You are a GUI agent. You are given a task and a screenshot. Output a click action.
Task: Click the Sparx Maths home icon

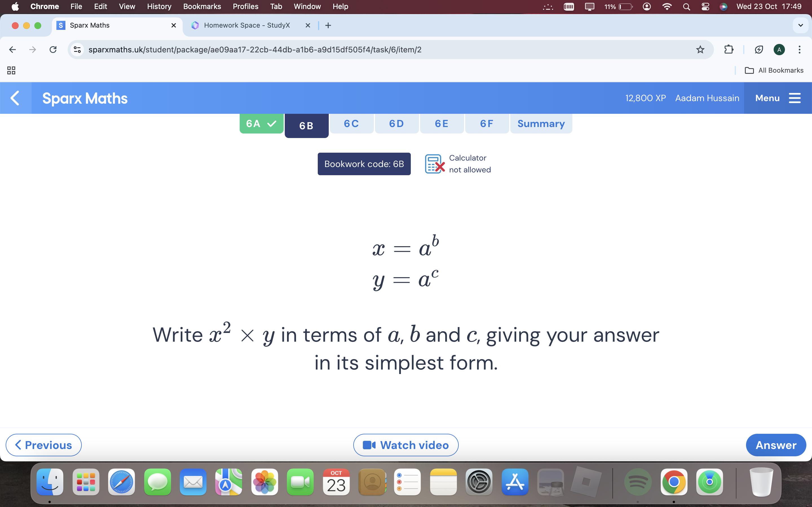[x=84, y=98]
